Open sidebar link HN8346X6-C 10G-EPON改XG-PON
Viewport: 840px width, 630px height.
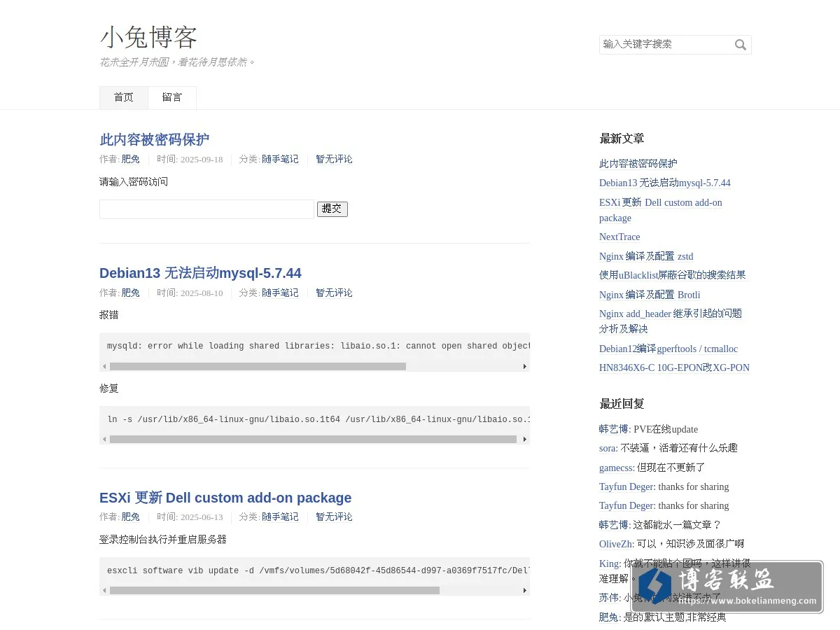point(674,368)
